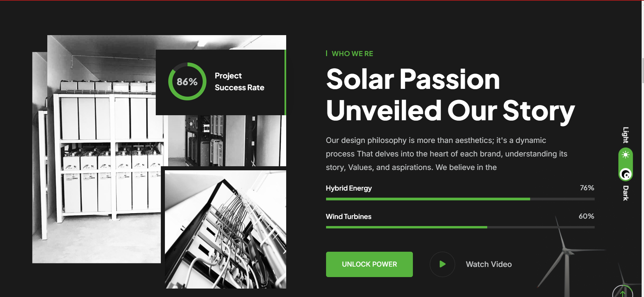644x297 pixels.
Task: Click the Solar Passion Unveiled Our Story heading
Action: tap(450, 95)
